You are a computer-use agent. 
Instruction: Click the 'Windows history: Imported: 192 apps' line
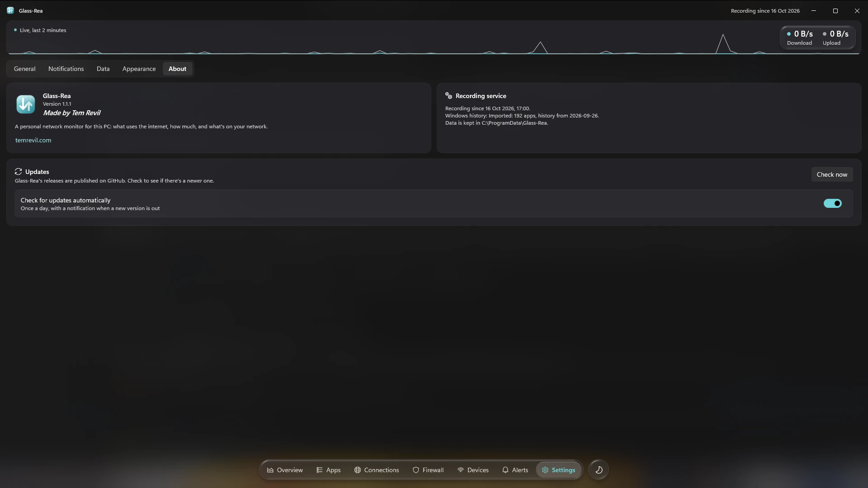(x=522, y=116)
